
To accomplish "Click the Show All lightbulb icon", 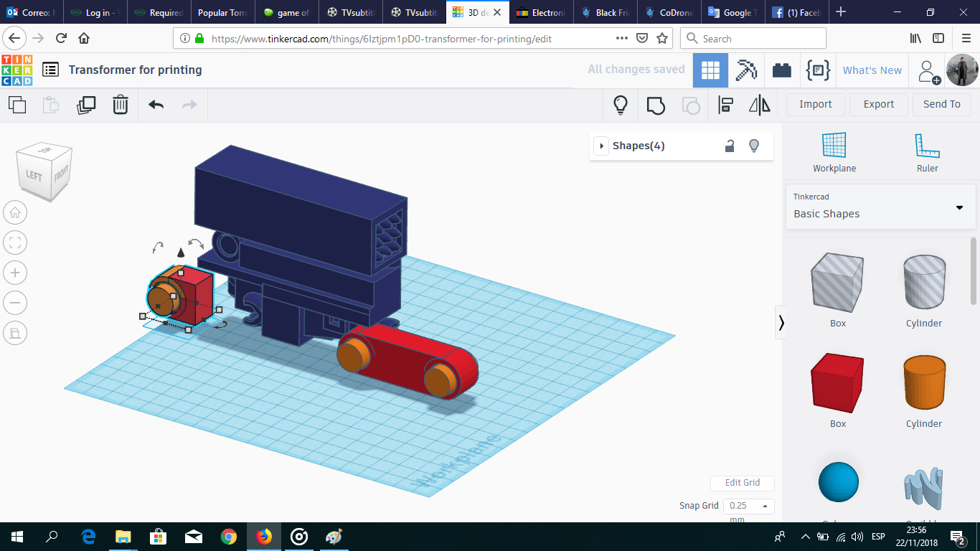I will tap(621, 105).
